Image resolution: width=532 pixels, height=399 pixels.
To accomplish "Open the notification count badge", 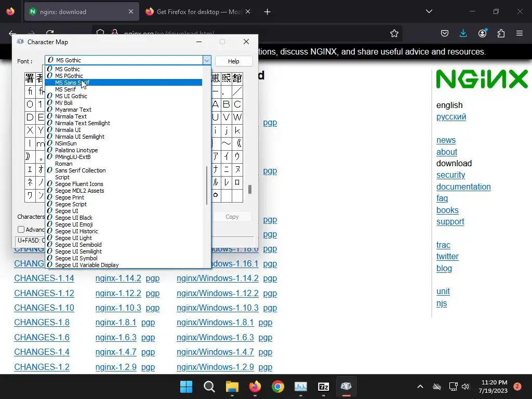I will [517, 386].
